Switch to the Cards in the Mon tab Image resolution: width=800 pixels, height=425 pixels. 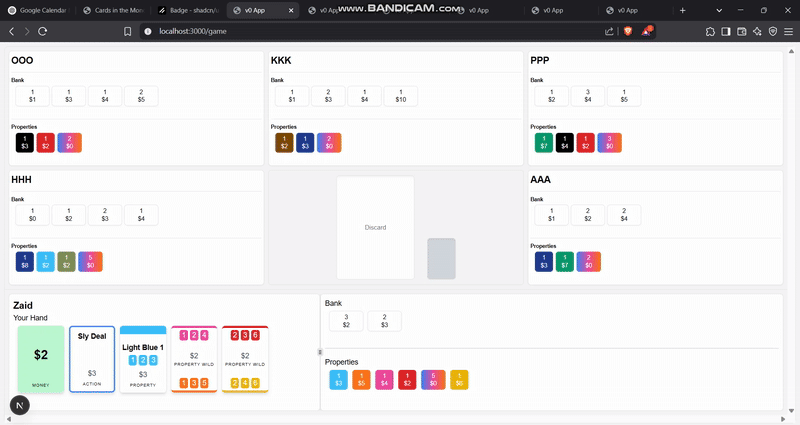click(x=113, y=10)
